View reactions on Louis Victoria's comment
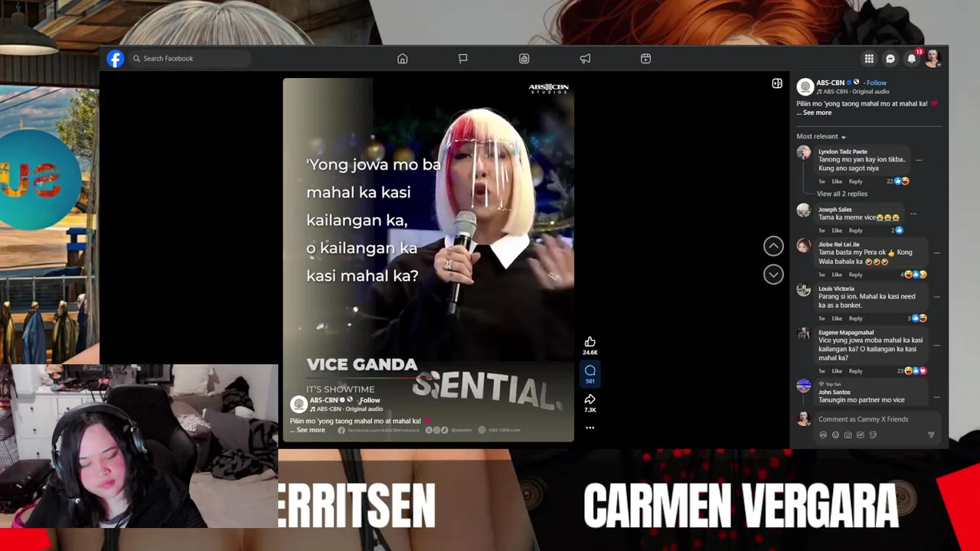Screen dimensions: 980x551 coord(917,318)
